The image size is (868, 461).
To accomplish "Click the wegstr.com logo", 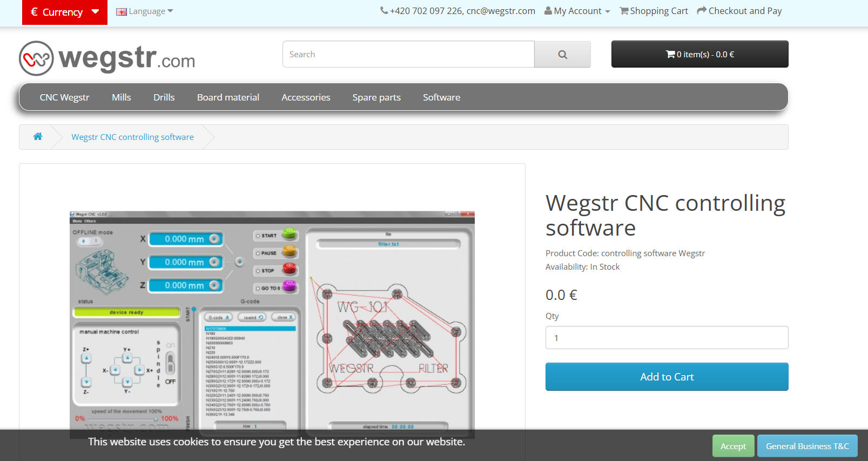I will (x=107, y=58).
